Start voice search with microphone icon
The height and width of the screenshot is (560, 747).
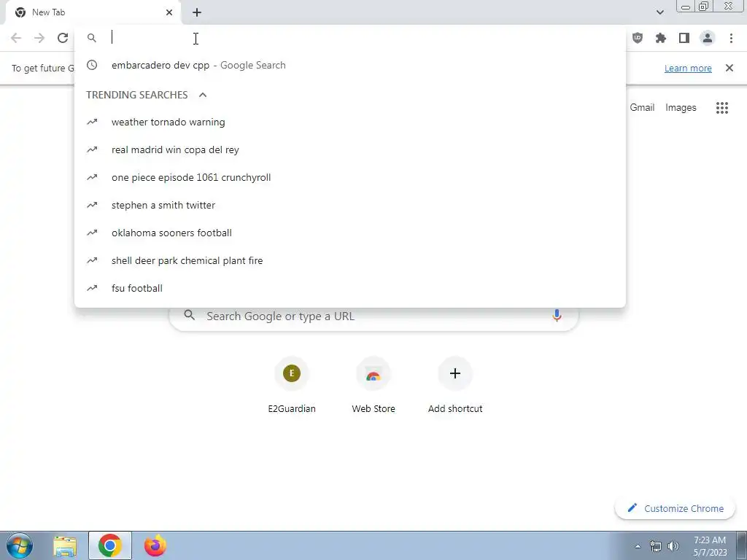pyautogui.click(x=557, y=316)
